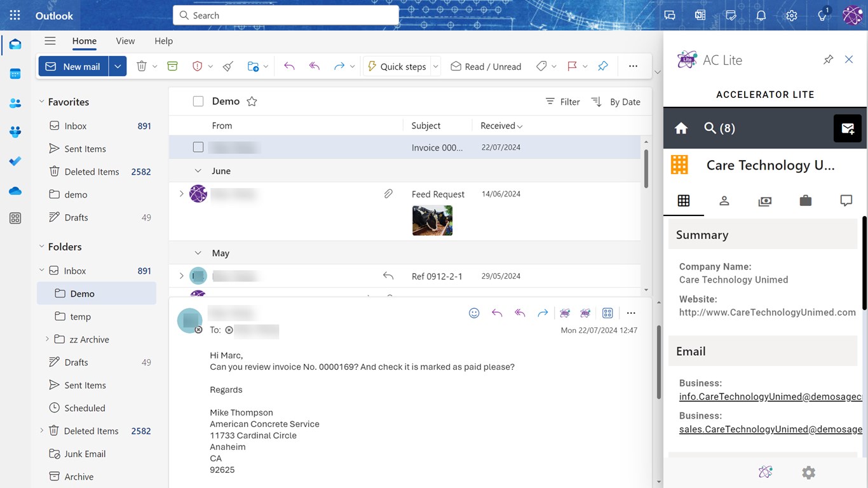Click the message list vertical scrollbar

[646, 168]
